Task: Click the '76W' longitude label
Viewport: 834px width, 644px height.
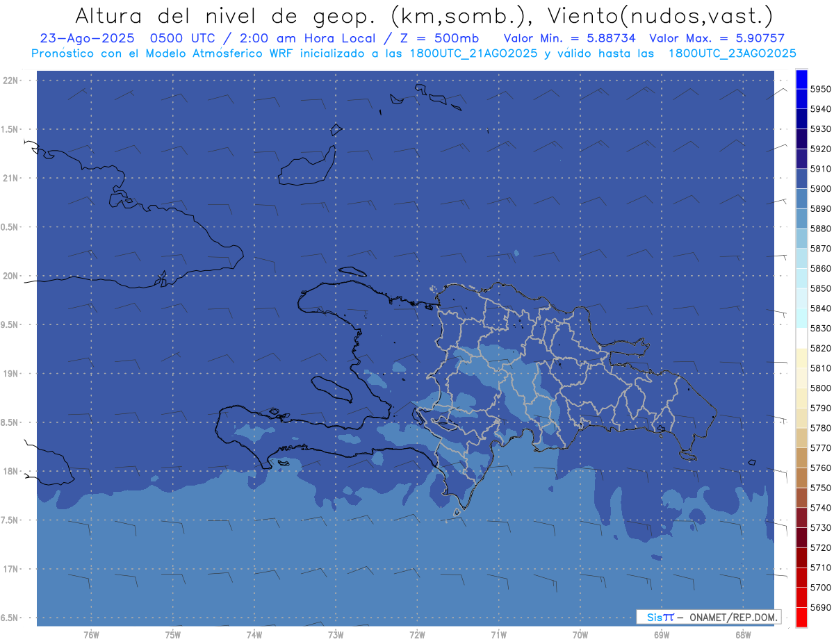Action: point(91,635)
